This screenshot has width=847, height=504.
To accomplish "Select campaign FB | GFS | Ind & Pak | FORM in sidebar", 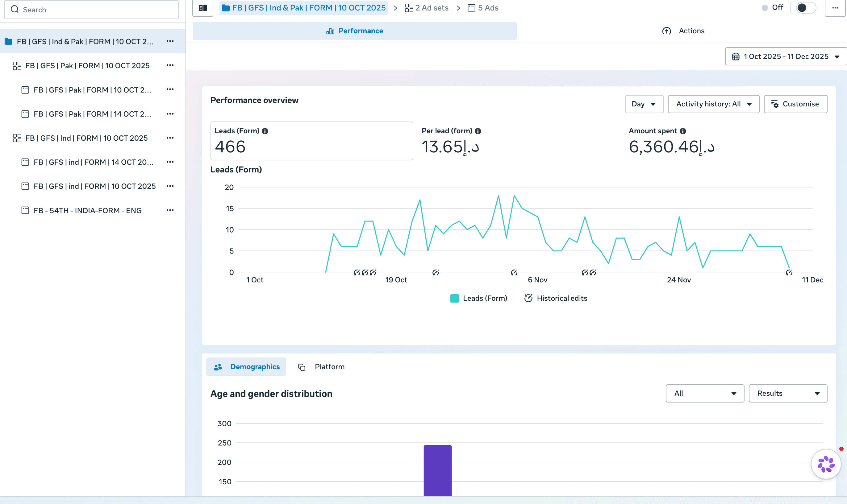I will pyautogui.click(x=93, y=41).
